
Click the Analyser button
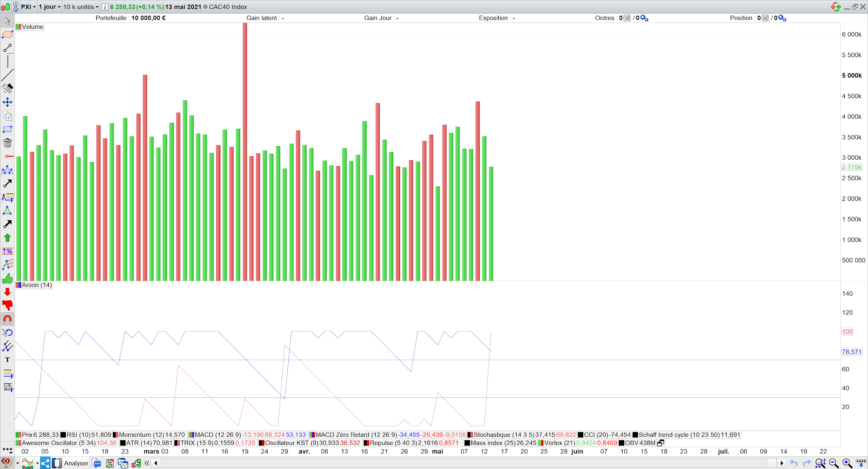[76, 463]
